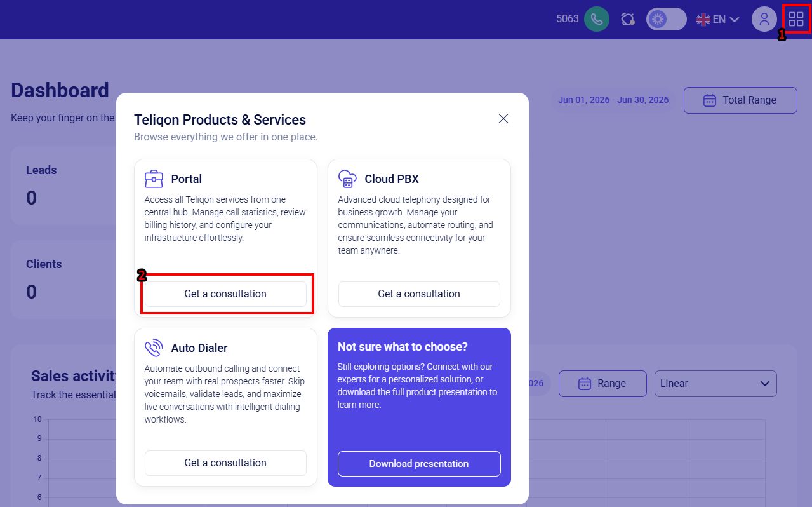Click the Range calendar button
Screen dimensions: 812x507
[x=602, y=384]
